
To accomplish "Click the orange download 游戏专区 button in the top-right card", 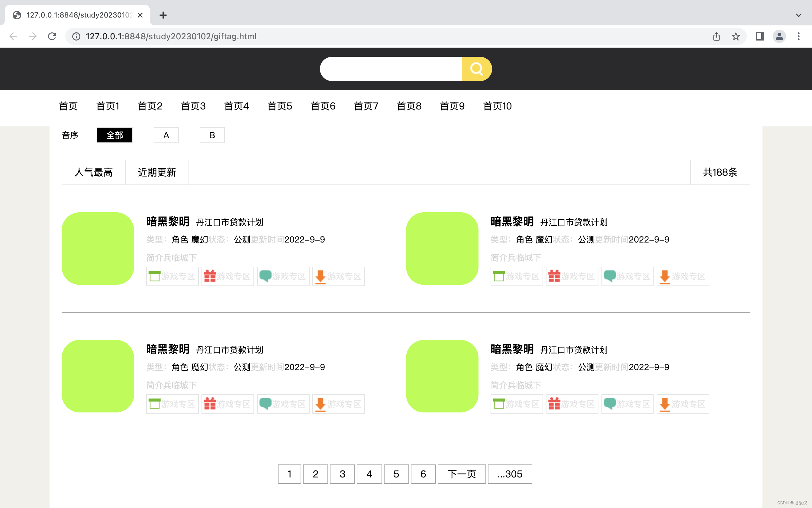I will 683,276.
